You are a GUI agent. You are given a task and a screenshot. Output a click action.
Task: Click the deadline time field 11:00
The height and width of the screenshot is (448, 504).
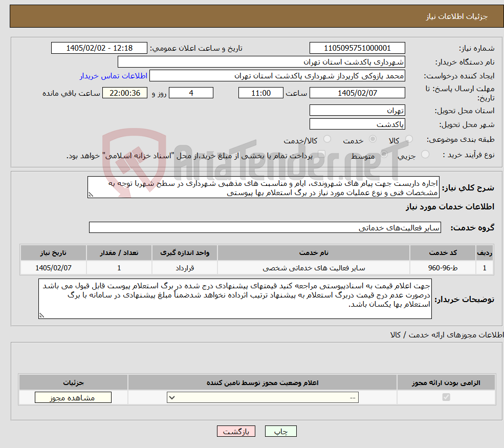tap(260, 93)
